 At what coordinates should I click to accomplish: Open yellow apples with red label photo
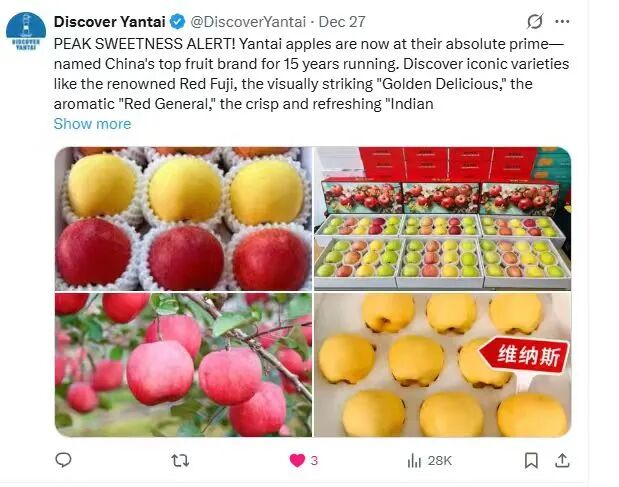(443, 365)
